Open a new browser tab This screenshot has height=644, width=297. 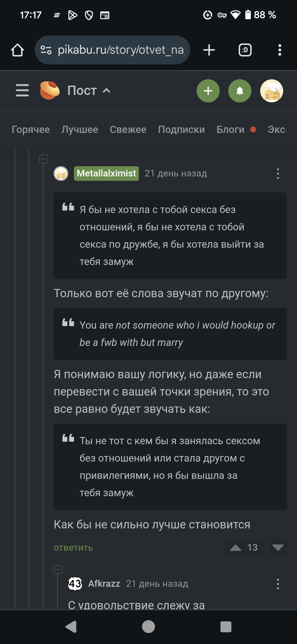pyautogui.click(x=209, y=50)
